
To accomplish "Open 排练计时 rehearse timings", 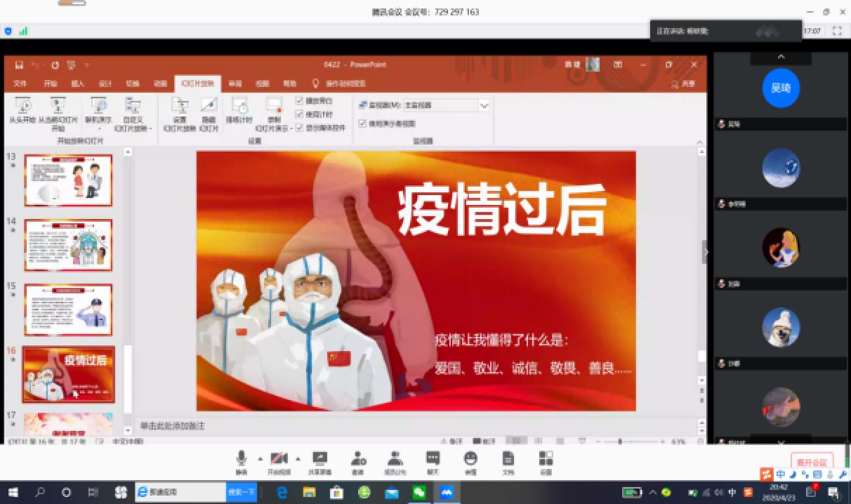I will [239, 107].
